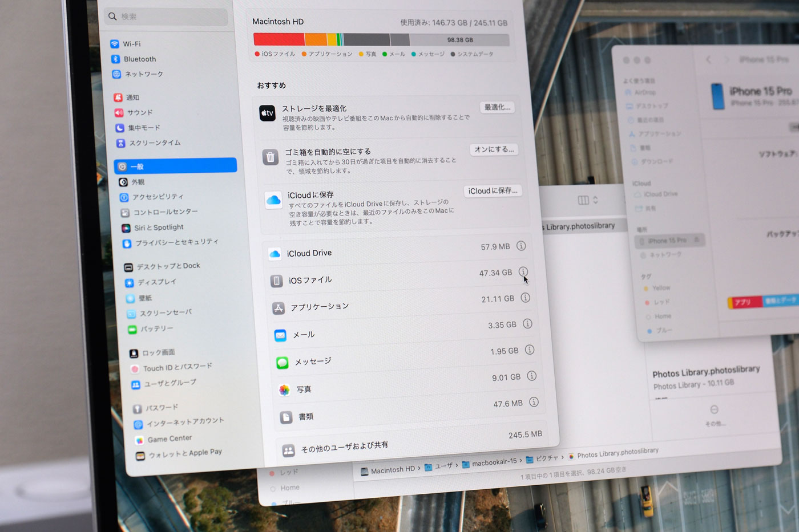799x532 pixels.
Task: Open Siri と Spotlight settings
Action: (152, 228)
